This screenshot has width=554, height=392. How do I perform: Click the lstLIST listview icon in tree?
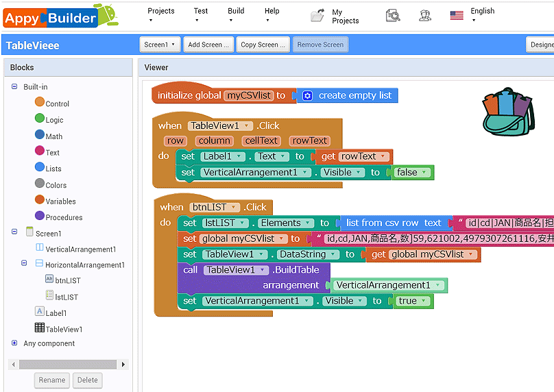click(49, 295)
